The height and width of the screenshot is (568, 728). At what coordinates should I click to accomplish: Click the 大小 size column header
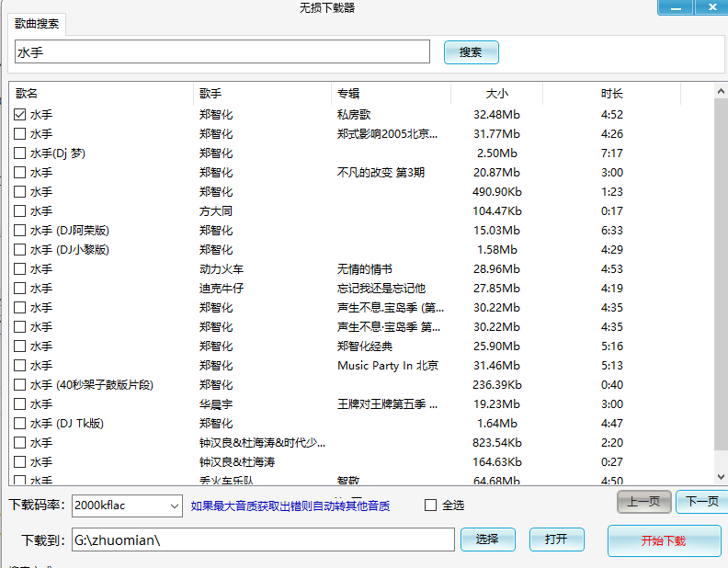496,94
